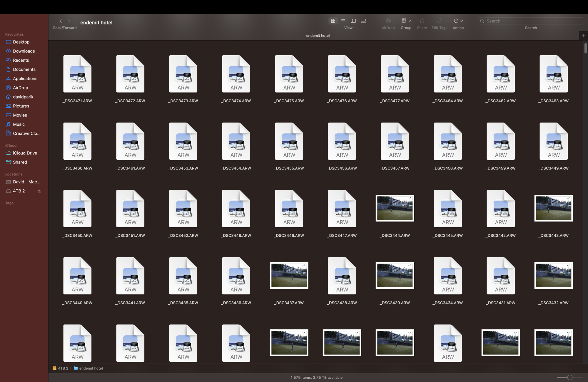Screen dimensions: 588x382
Task: Switch to gallery view mode
Action: pos(363,21)
